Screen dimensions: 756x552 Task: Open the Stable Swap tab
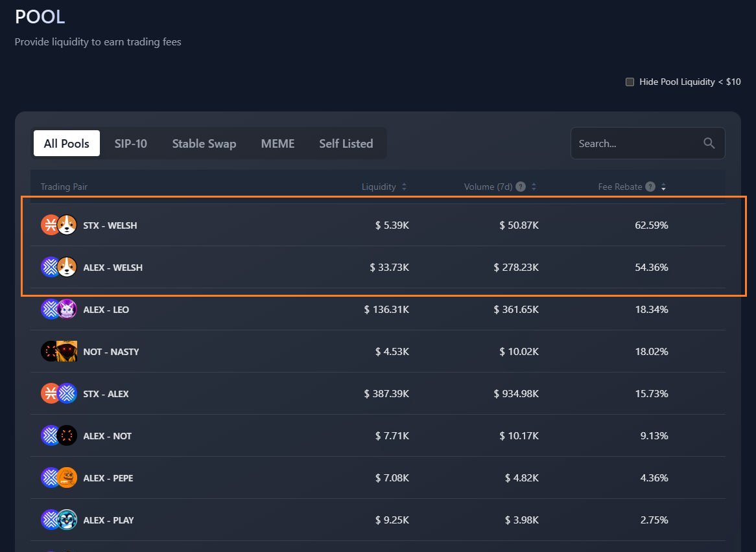[x=204, y=143]
